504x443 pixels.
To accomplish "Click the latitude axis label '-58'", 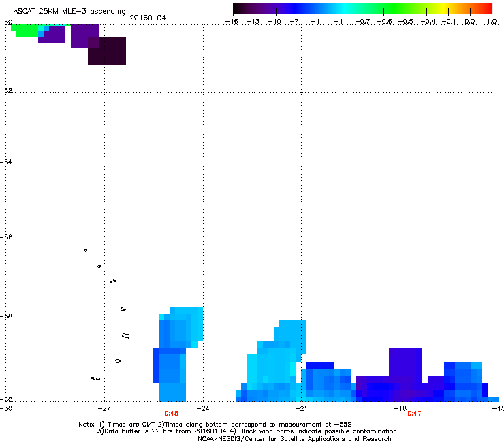I will (x=6, y=316).
